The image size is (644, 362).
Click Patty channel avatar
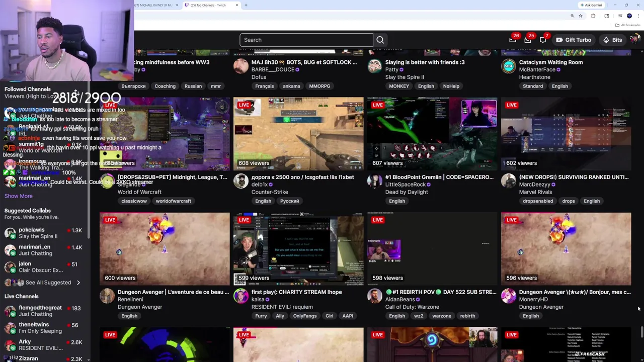click(x=375, y=66)
